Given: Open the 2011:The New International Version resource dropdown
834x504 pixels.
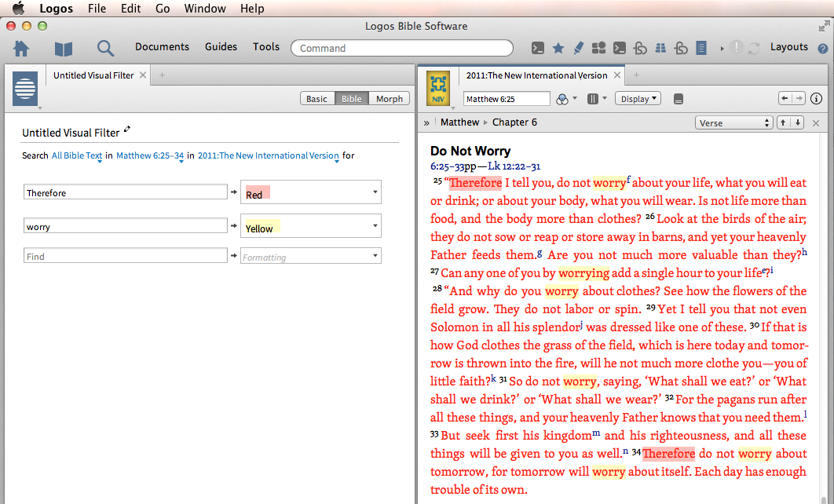Looking at the screenshot, I should [268, 155].
